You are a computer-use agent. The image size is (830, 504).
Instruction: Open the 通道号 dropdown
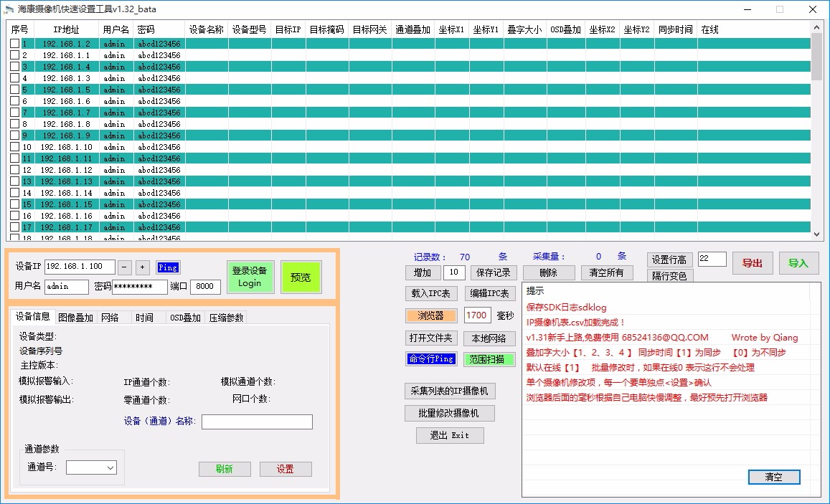pos(92,467)
